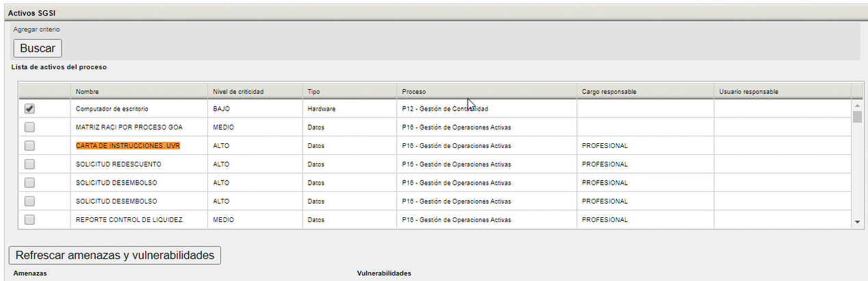Click the scrollbar up arrow in the list
868x281 pixels.
(x=858, y=106)
